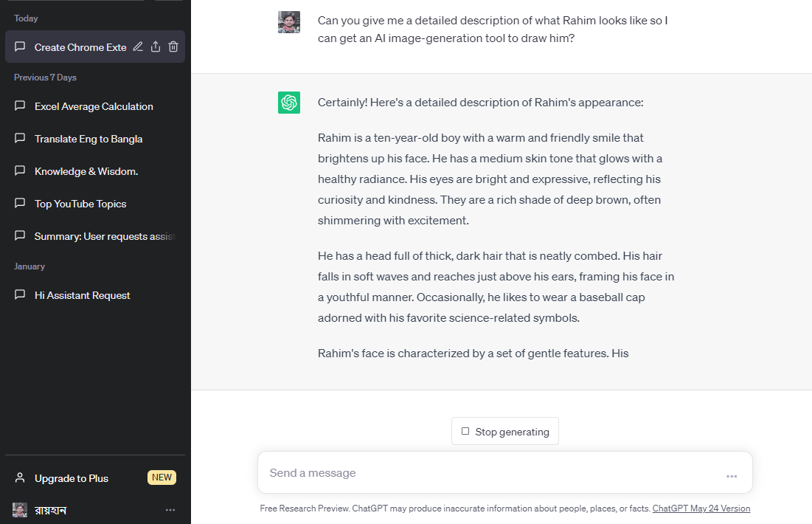Select the Top YouTube Topics conversation
This screenshot has height=524, width=812.
click(80, 204)
